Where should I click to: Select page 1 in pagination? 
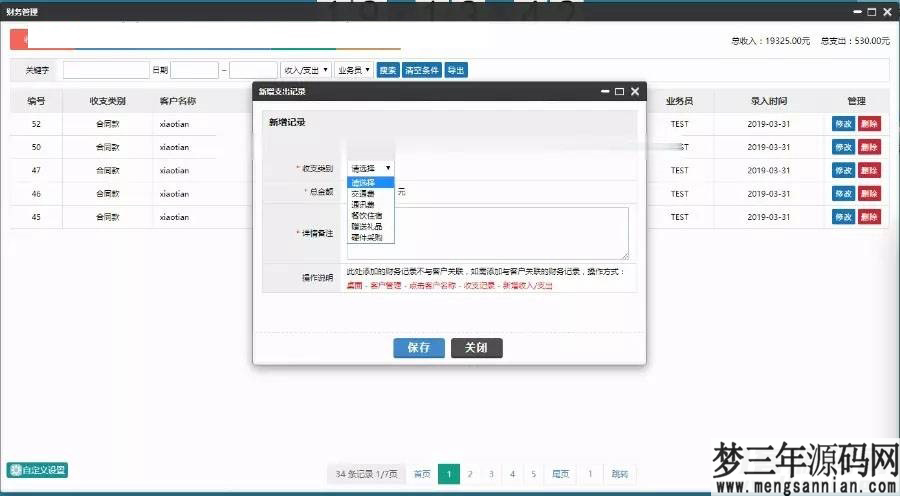coord(449,474)
